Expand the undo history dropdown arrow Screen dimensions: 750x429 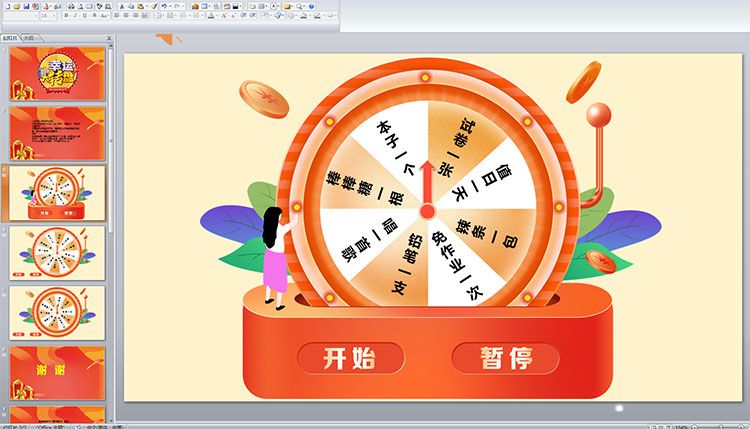coord(170,6)
